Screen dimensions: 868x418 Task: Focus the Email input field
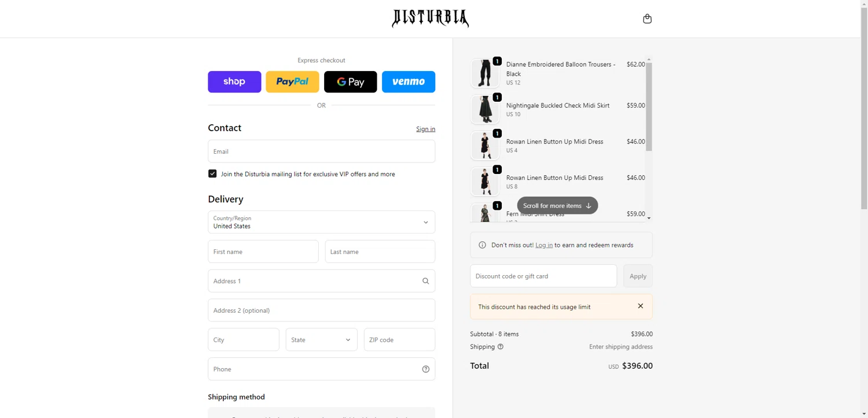pos(321,151)
